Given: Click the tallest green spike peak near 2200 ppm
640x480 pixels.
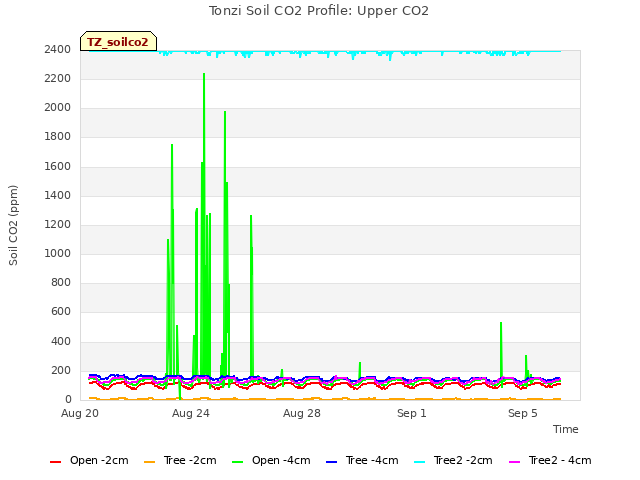Looking at the screenshot, I should pos(204,74).
